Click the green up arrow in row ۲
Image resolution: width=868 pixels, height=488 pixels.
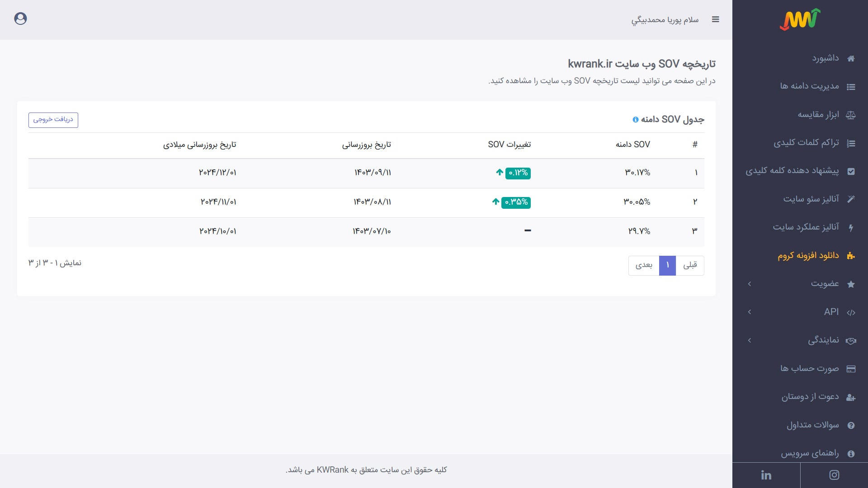coord(496,202)
